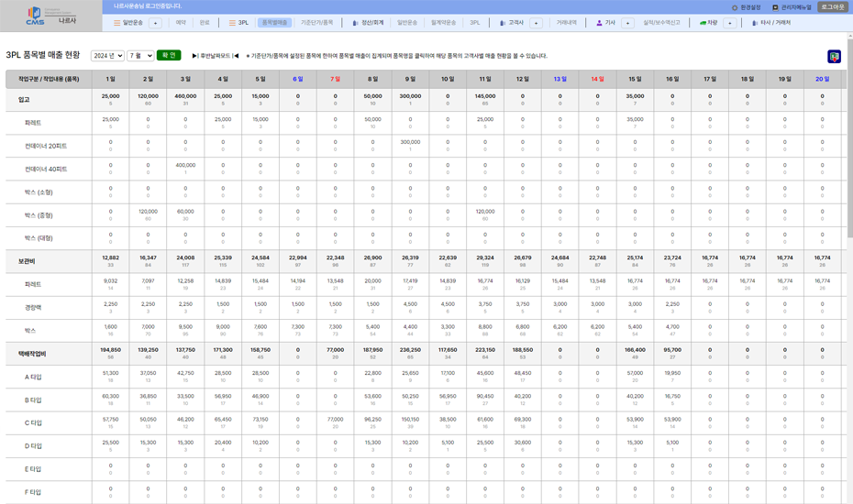Click the 컨테이너 40피트 item

(46, 170)
